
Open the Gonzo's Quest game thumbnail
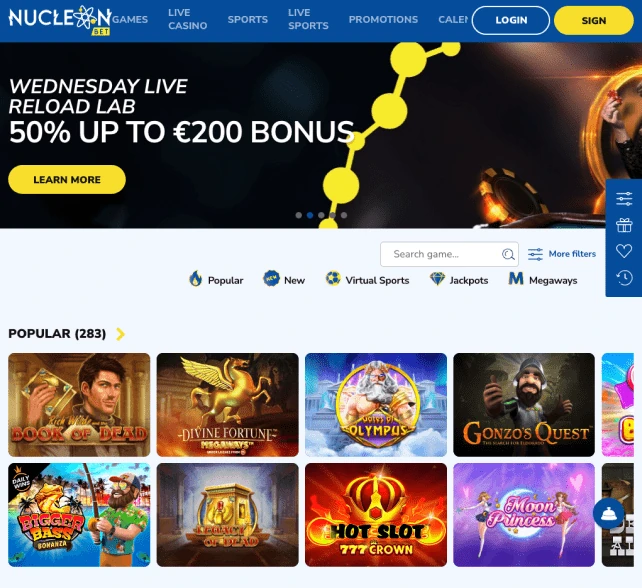pos(524,405)
